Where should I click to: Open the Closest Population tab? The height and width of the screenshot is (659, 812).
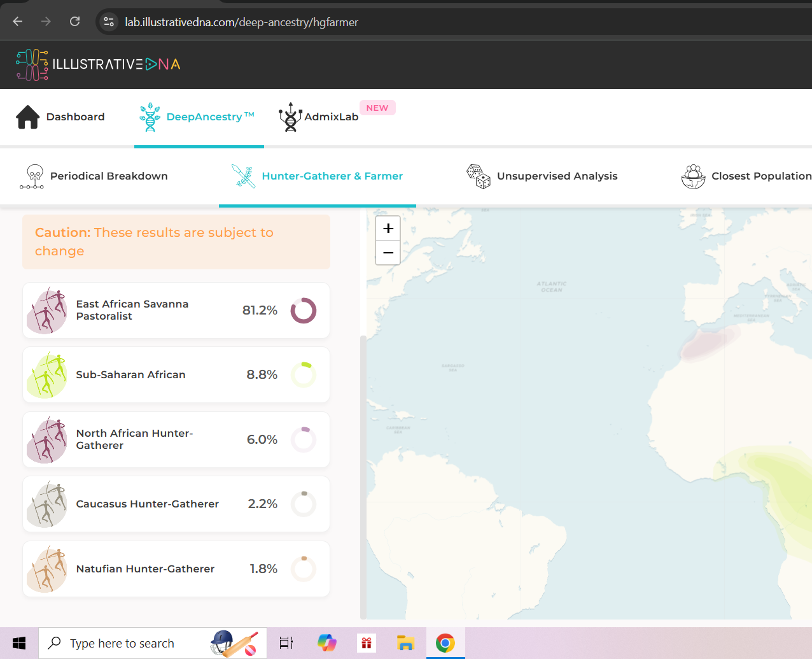pyautogui.click(x=746, y=176)
